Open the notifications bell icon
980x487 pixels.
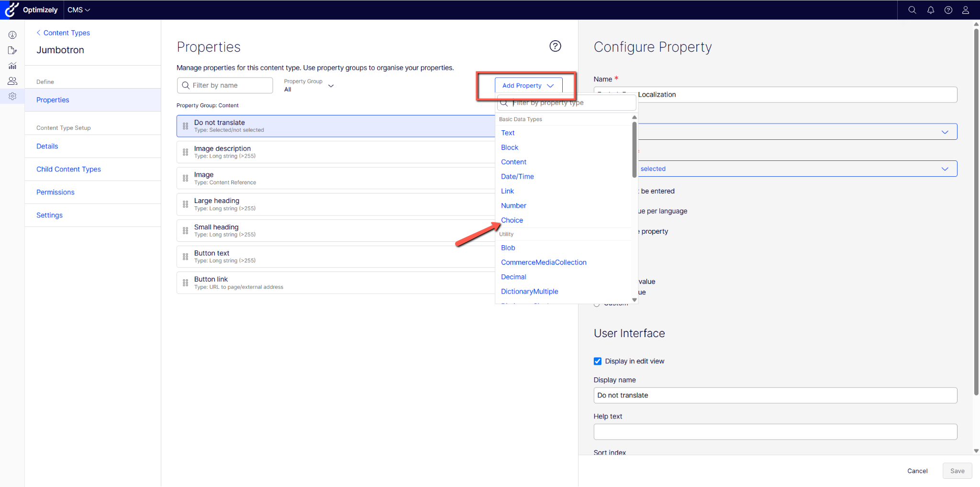(x=931, y=10)
